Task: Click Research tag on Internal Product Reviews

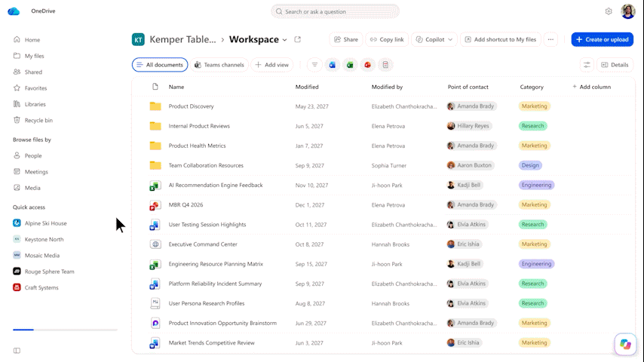Action: (x=532, y=126)
